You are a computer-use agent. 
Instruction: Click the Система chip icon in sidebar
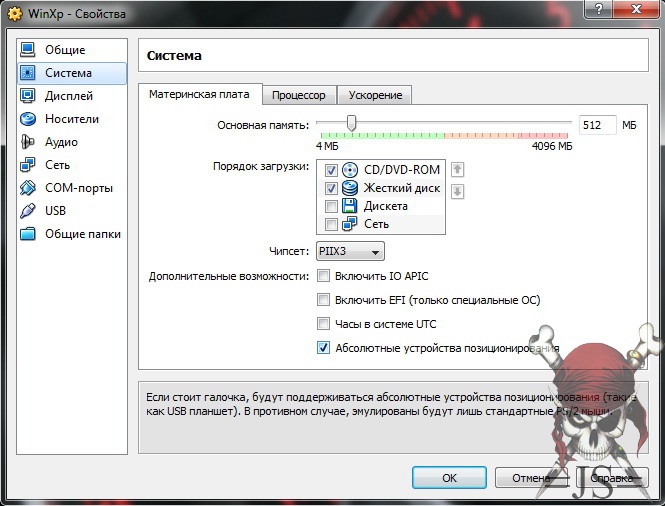pos(28,73)
